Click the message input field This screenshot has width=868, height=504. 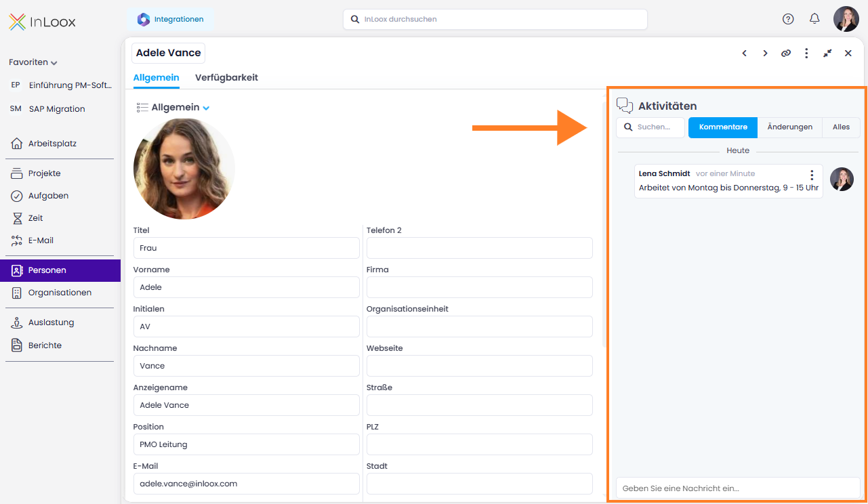coord(738,488)
